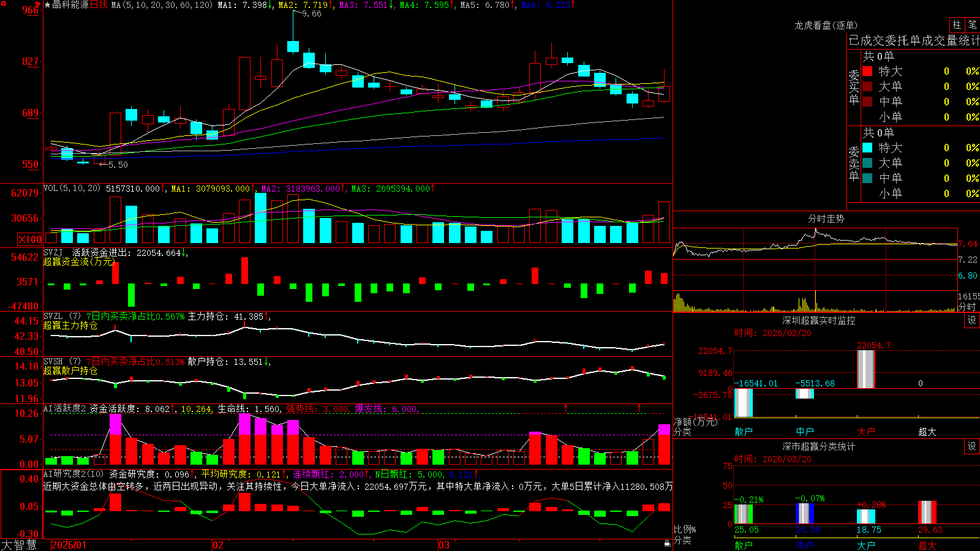Select the 日线 period label
This screenshot has height=551, width=980.
pos(99,5)
